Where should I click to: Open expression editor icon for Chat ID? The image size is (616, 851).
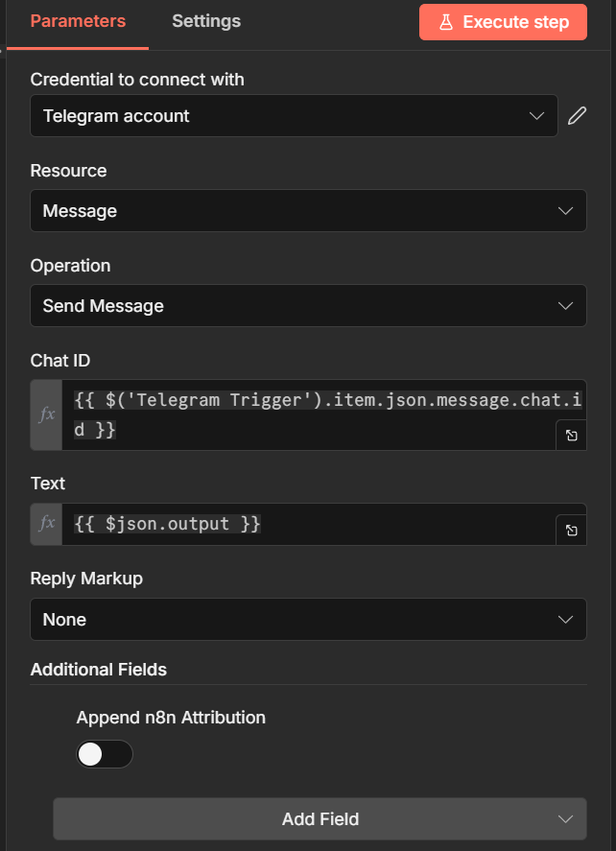pos(571,435)
